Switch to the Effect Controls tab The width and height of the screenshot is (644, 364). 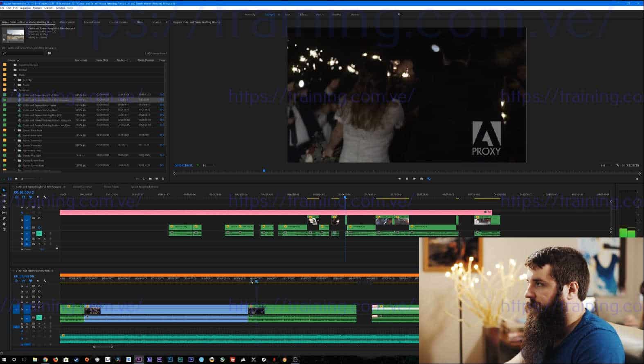[x=68, y=22]
